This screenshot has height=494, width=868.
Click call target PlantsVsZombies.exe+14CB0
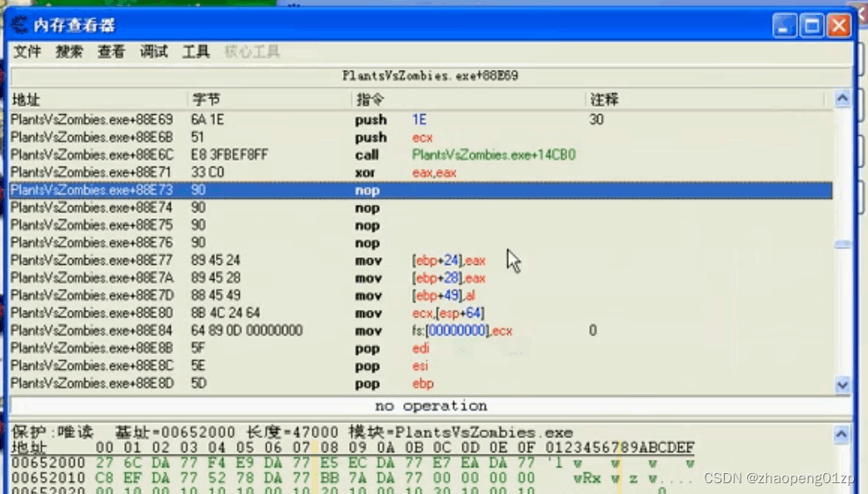494,155
